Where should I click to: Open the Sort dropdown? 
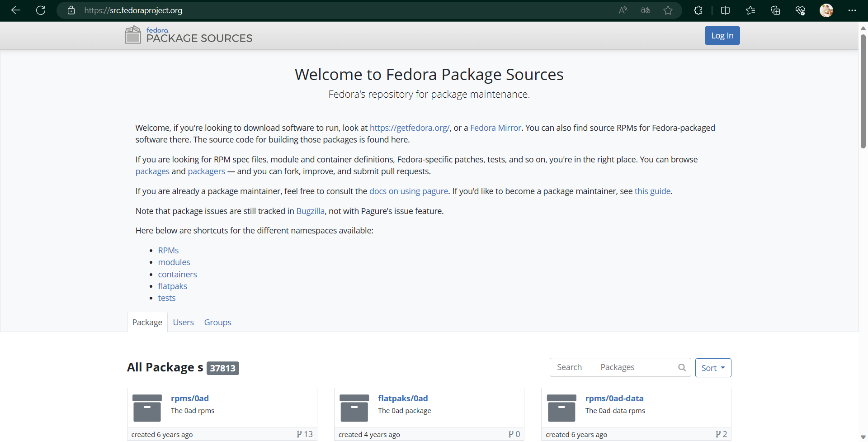[713, 368]
